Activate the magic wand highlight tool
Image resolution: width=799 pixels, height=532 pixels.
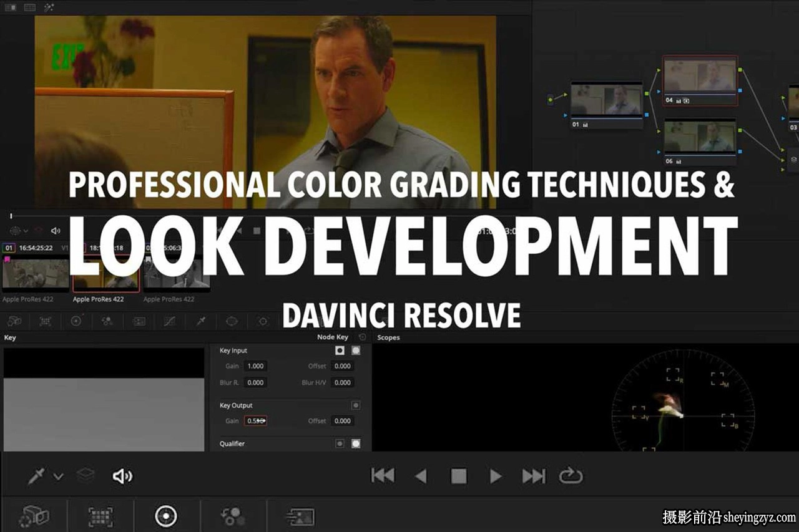[49, 7]
